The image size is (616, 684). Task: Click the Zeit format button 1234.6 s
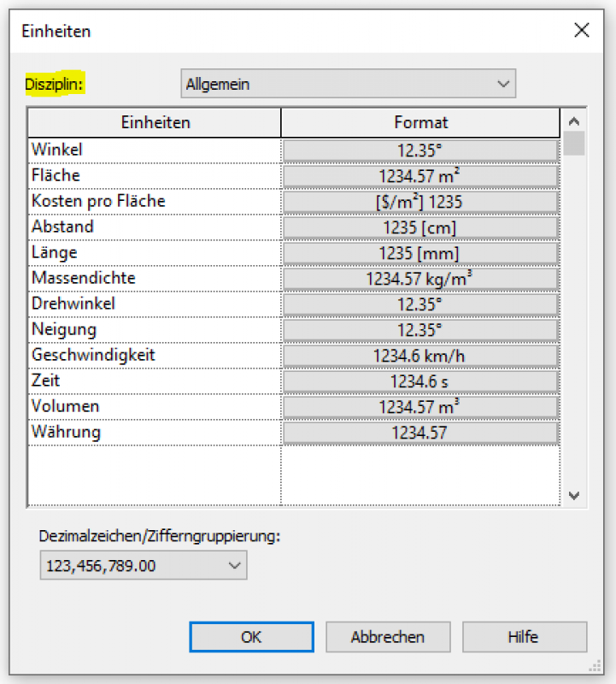(419, 381)
